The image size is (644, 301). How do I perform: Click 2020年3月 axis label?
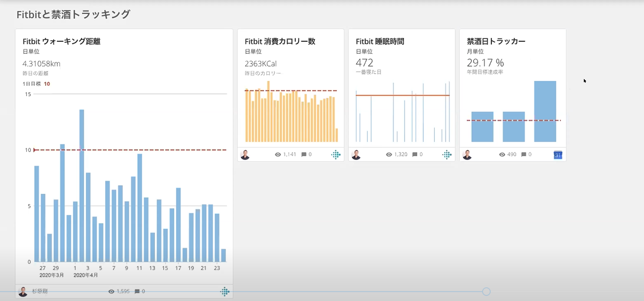pos(52,275)
